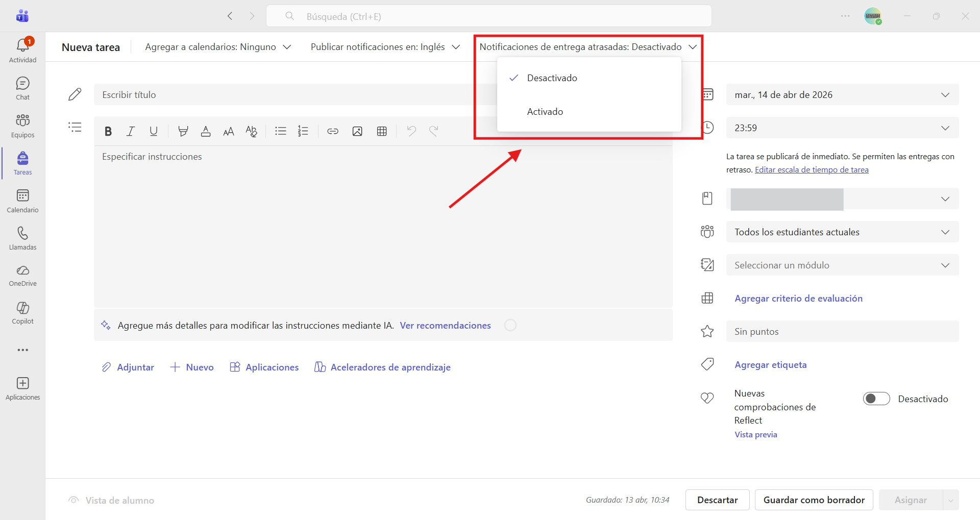Screen dimensions: 980x520
Task: Click the Búsqueda search box
Action: pos(488,16)
